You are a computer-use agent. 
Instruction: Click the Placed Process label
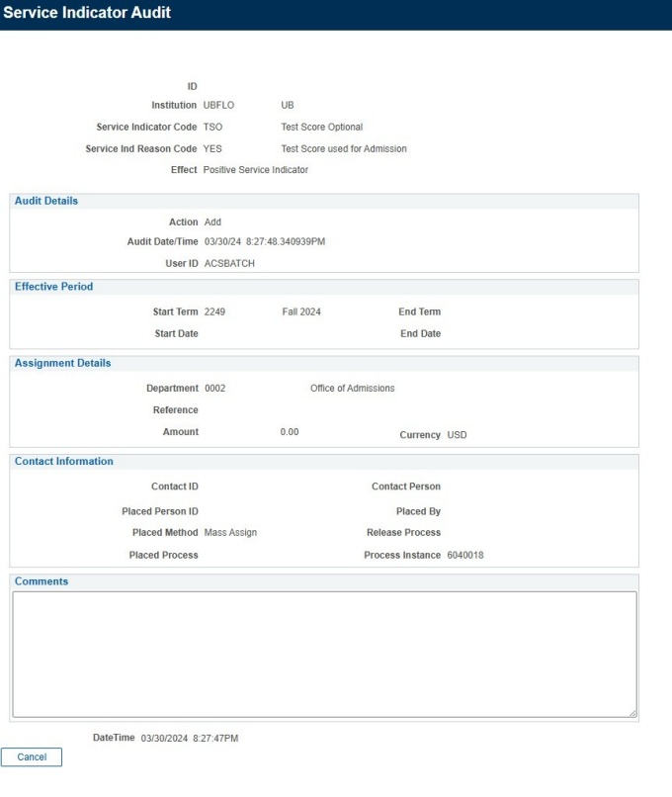[x=164, y=556]
